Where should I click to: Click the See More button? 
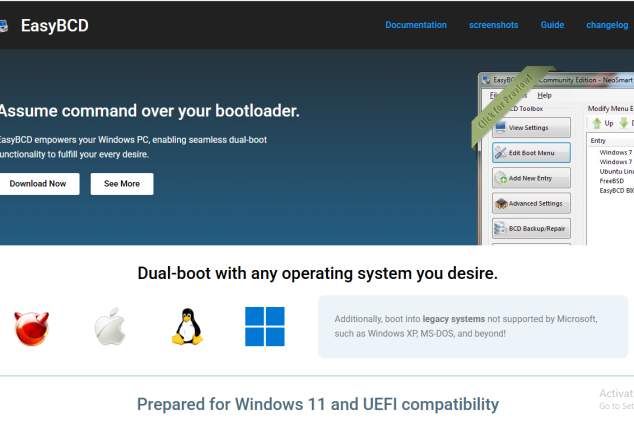tap(122, 184)
